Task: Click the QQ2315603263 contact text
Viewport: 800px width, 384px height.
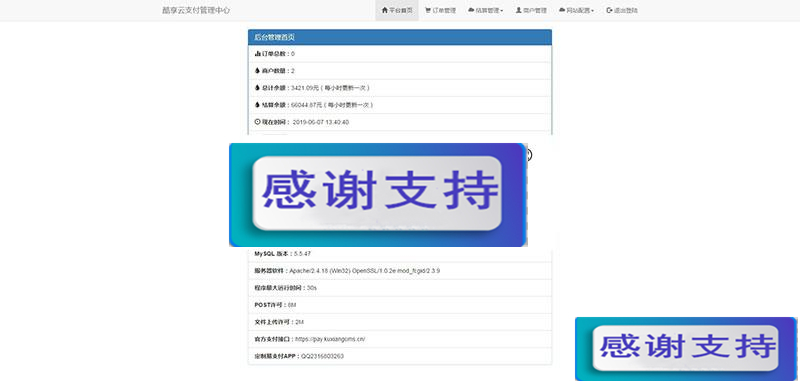Action: [x=322, y=356]
